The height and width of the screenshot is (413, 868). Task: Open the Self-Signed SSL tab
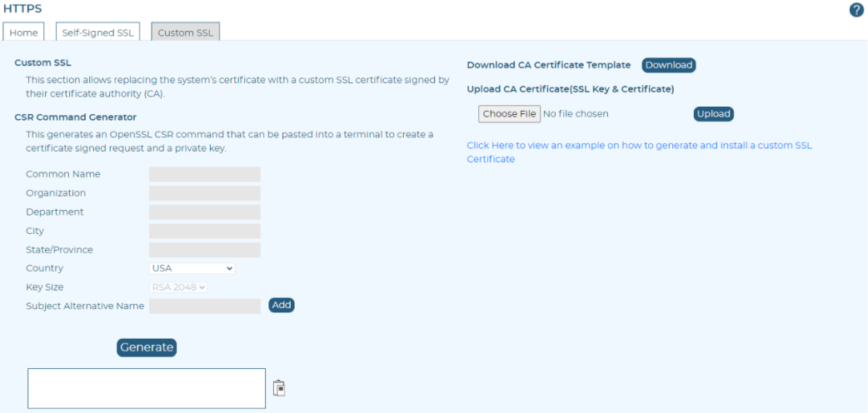97,32
